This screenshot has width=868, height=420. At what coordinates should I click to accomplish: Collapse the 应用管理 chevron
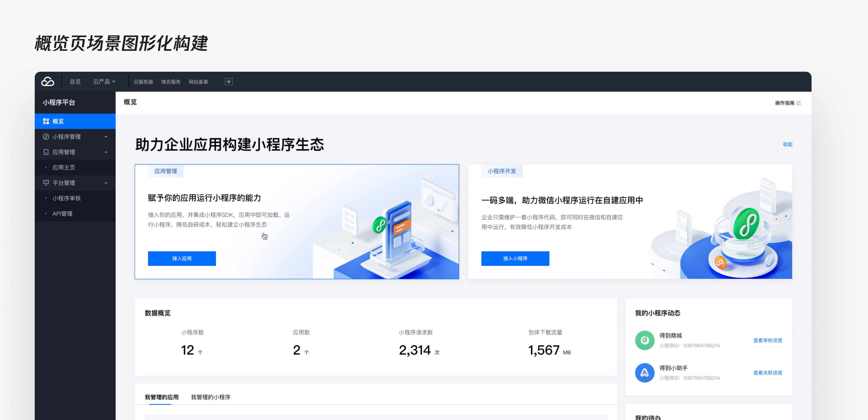pyautogui.click(x=106, y=152)
